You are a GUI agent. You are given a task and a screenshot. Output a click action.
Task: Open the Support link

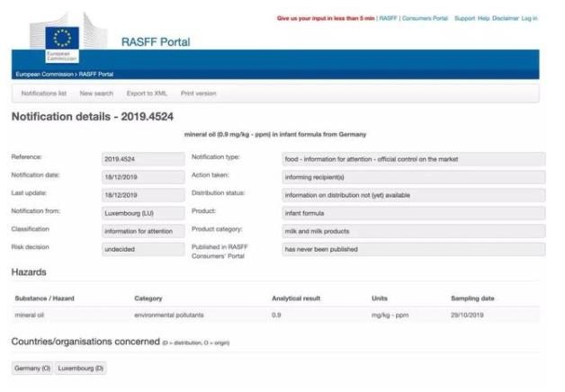(x=464, y=18)
